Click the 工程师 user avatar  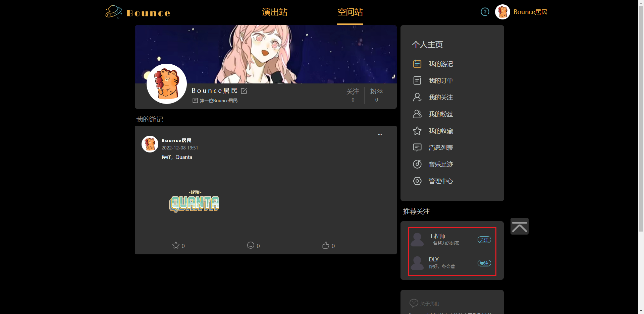coord(417,240)
